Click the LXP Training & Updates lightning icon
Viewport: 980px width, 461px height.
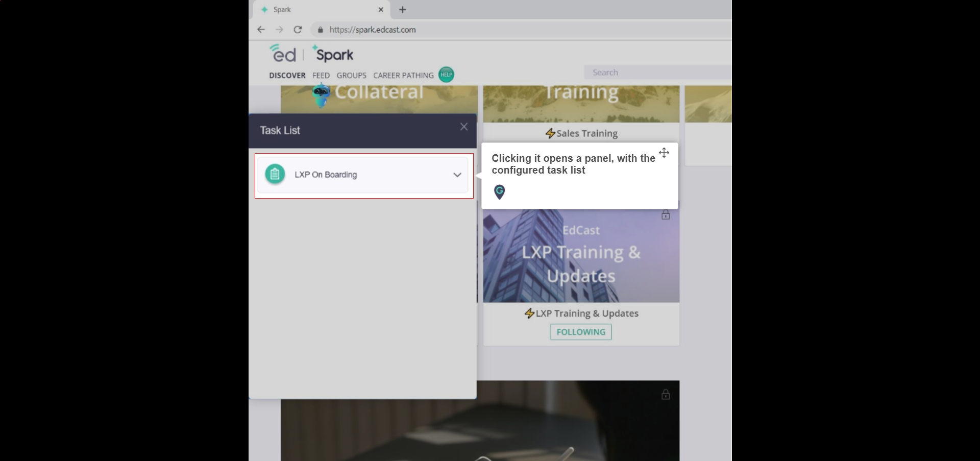click(x=530, y=313)
